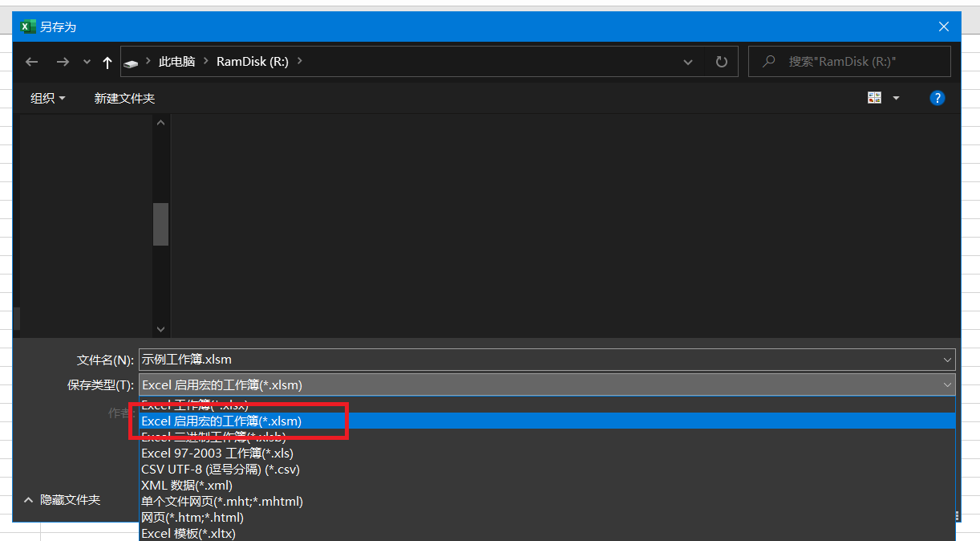This screenshot has height=541, width=980.
Task: Close the 另存为 dialog
Action: coord(944,26)
